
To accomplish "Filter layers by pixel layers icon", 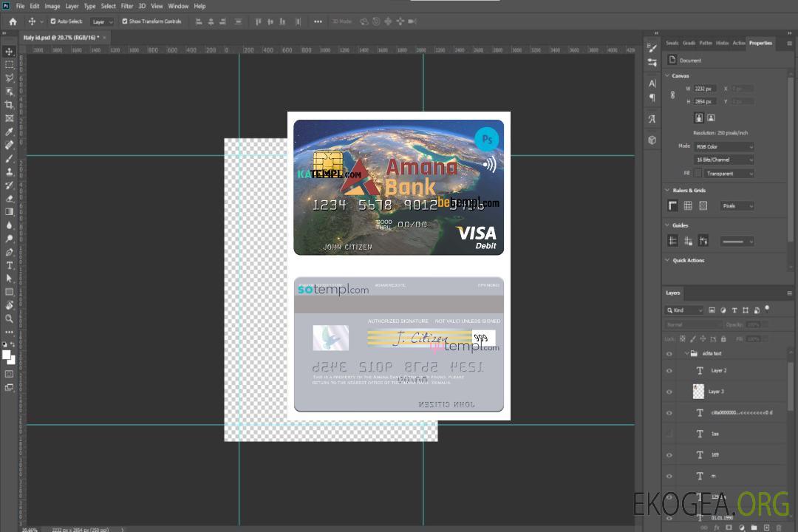I will (x=712, y=310).
